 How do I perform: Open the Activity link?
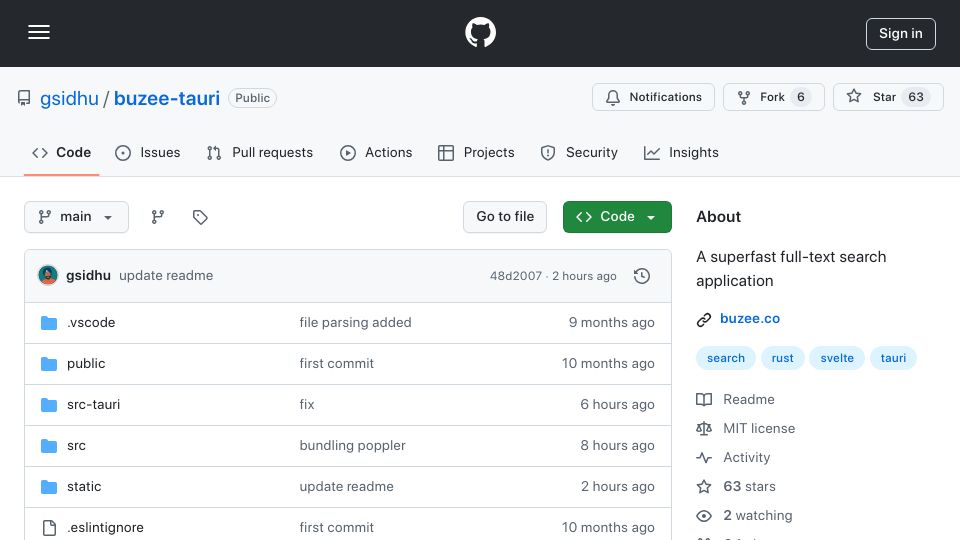click(733, 458)
